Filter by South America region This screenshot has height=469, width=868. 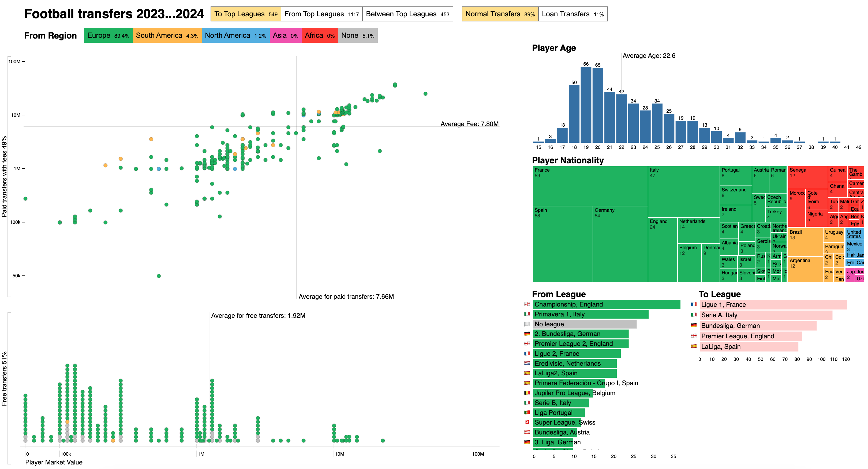[167, 35]
